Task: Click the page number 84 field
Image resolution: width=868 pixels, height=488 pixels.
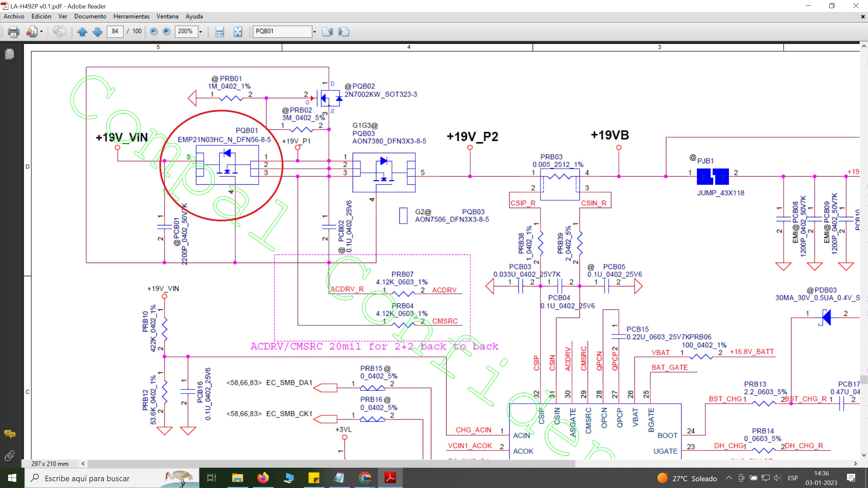Action: pos(115,31)
